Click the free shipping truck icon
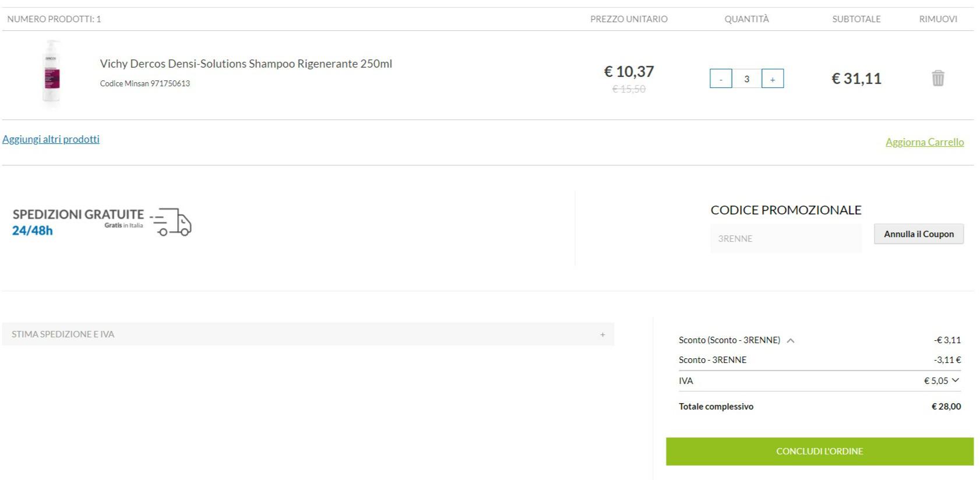Image resolution: width=980 pixels, height=480 pixels. tap(174, 223)
